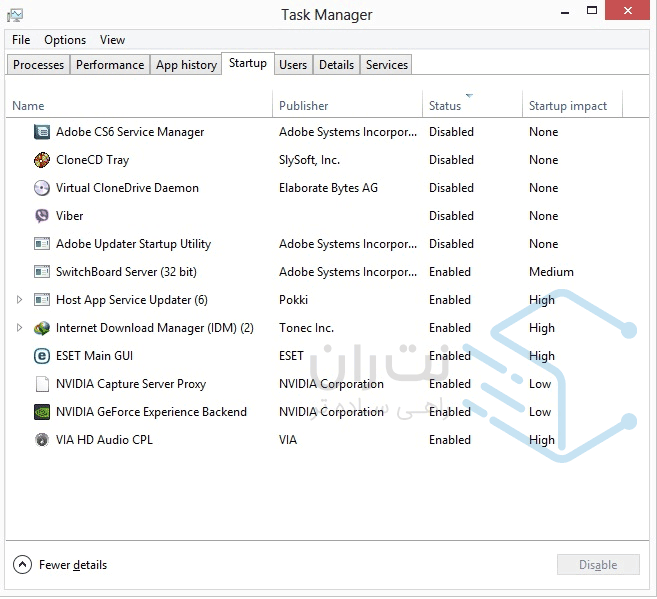The image size is (657, 599).
Task: Click the Virtual CloneDrive Daemon disc icon
Action: (41, 188)
